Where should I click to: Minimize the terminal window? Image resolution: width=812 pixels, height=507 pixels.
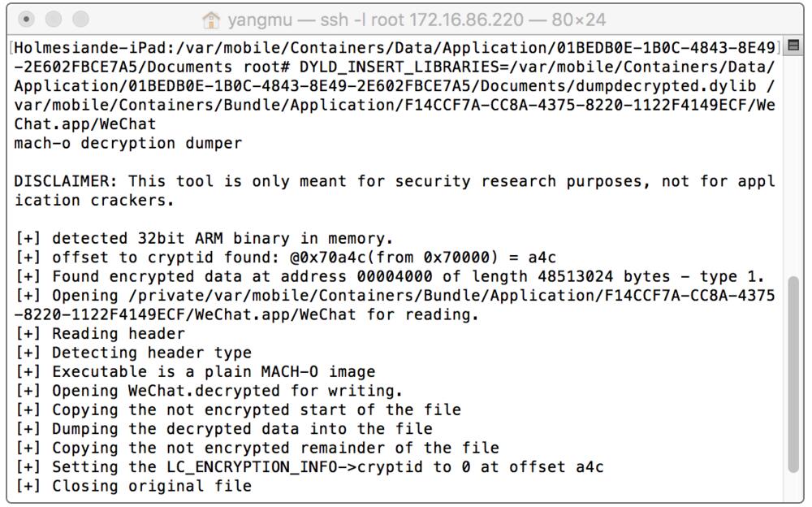[54, 19]
